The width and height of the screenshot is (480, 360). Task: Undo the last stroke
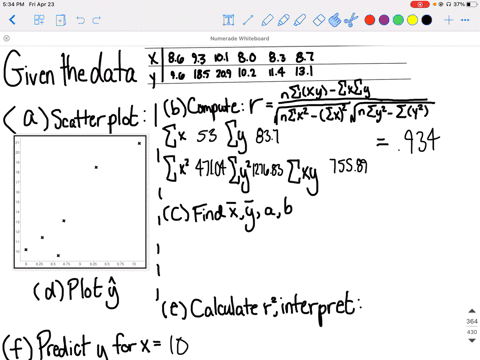click(80, 20)
